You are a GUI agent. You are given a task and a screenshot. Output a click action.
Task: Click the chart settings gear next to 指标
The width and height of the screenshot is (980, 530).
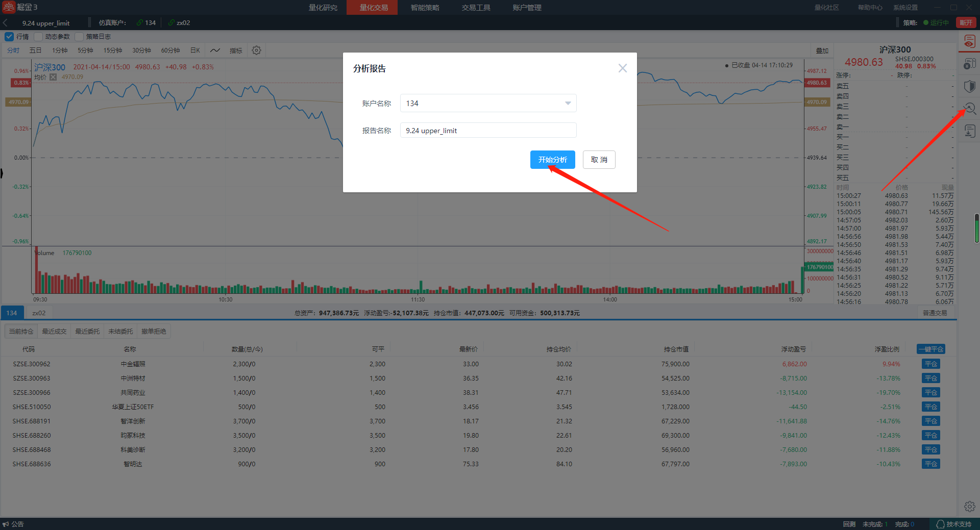[x=257, y=51]
